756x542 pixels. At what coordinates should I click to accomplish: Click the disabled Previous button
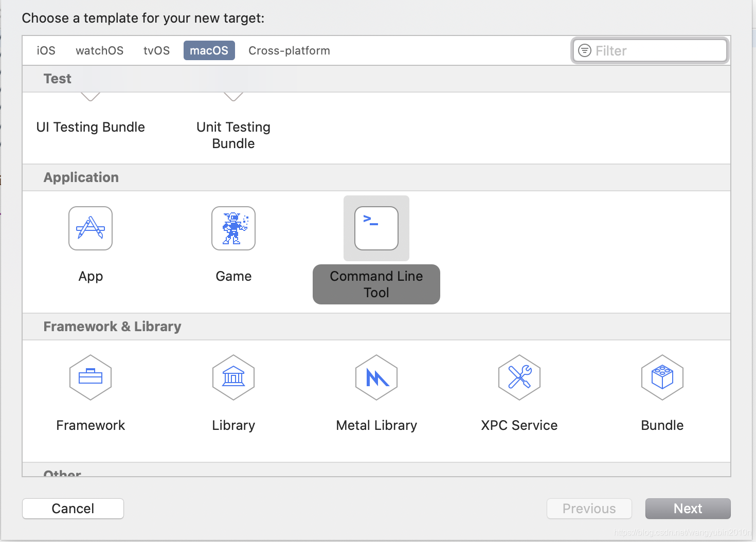tap(589, 509)
